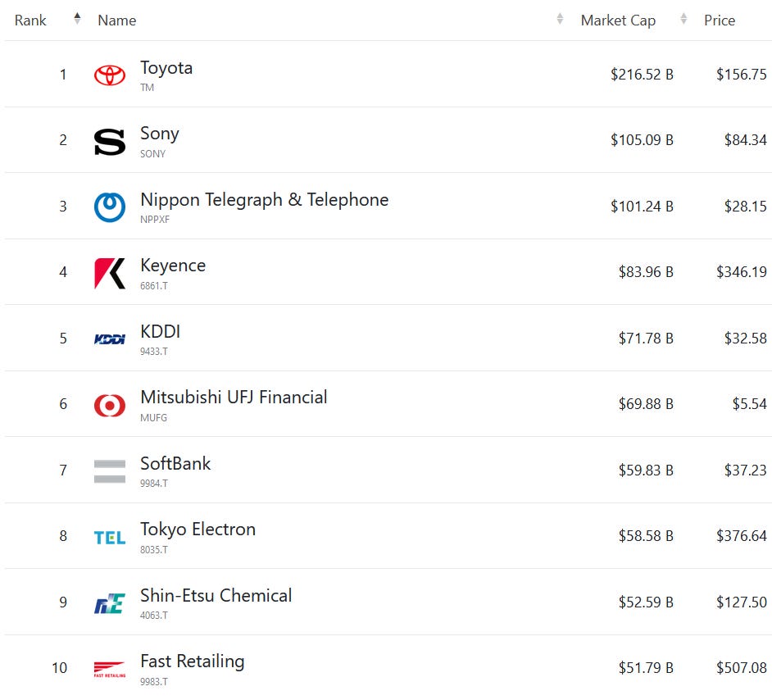Viewport: 772px width, 700px height.
Task: Click the Mitsubishi UFJ Financial red logo
Action: tap(109, 406)
